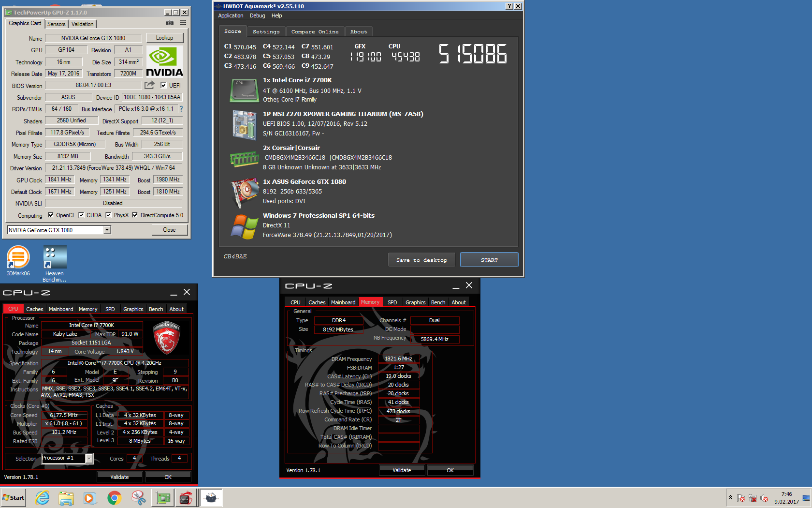Click the graphics card icon in Aquamark
Viewport: 812px width, 508px height.
pos(245,193)
